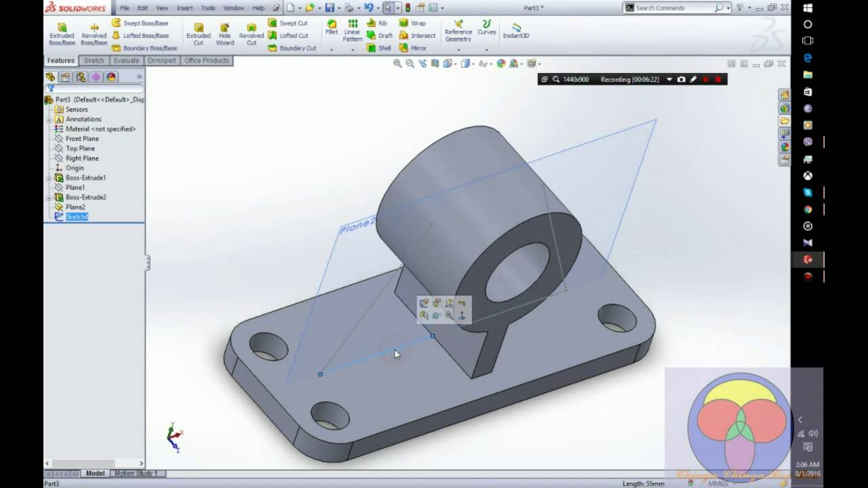Select the Hole Wizard tool

[224, 33]
